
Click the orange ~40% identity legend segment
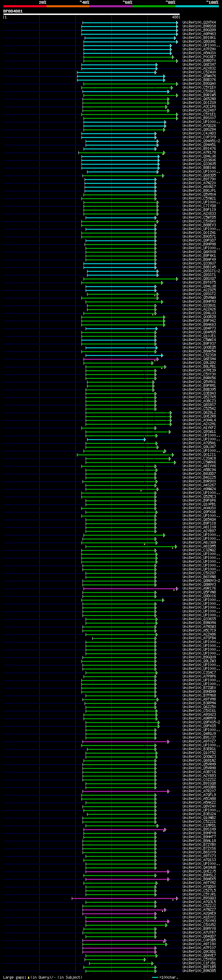pyautogui.click(x=68, y=6)
